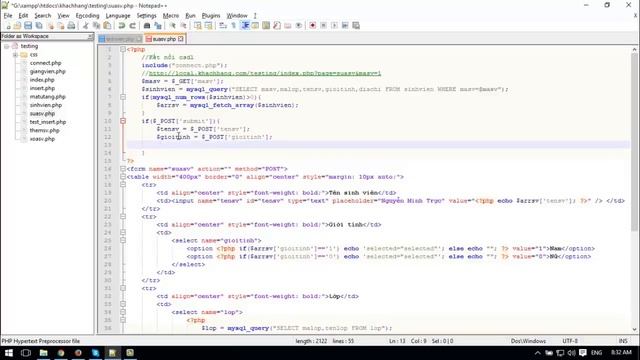Click Save Recorded Macro icon
Image resolution: width=640 pixels, height=360 pixels.
tap(356, 25)
